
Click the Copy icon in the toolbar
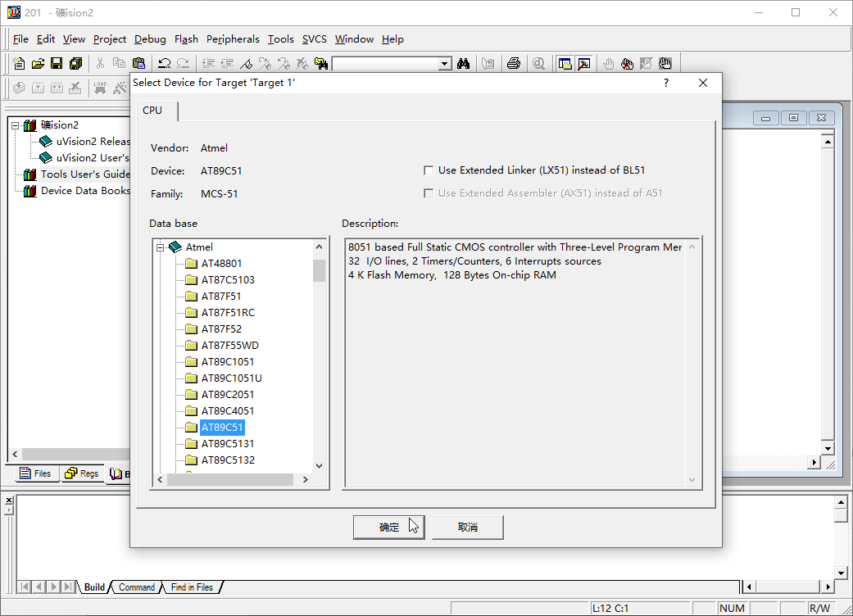(119, 64)
